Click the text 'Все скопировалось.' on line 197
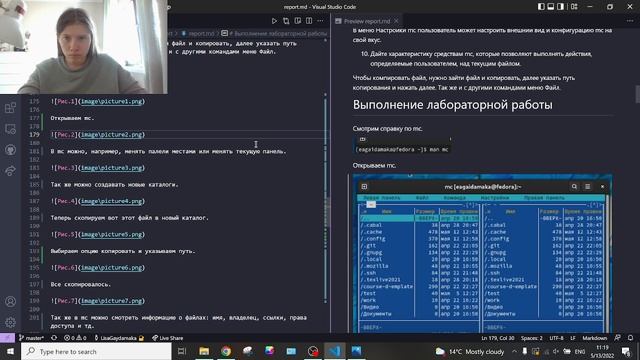The height and width of the screenshot is (360, 640). [80, 284]
